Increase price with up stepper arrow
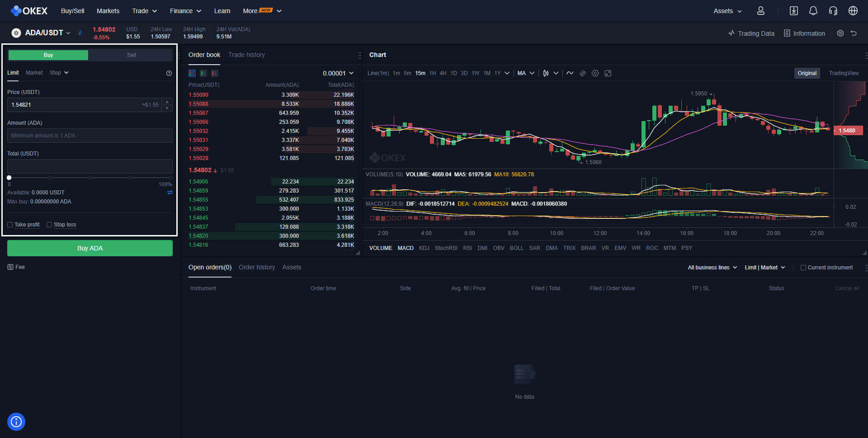 [167, 102]
